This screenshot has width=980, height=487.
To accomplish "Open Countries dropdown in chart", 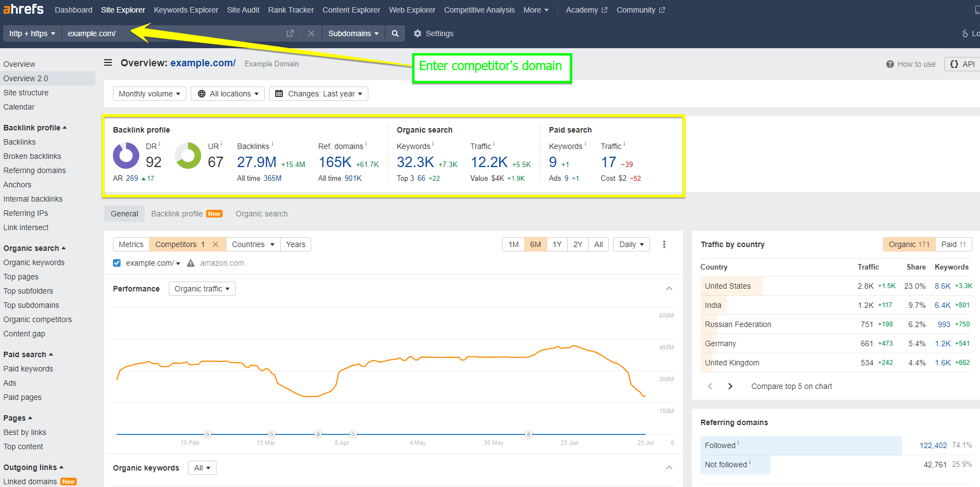I will click(x=253, y=244).
